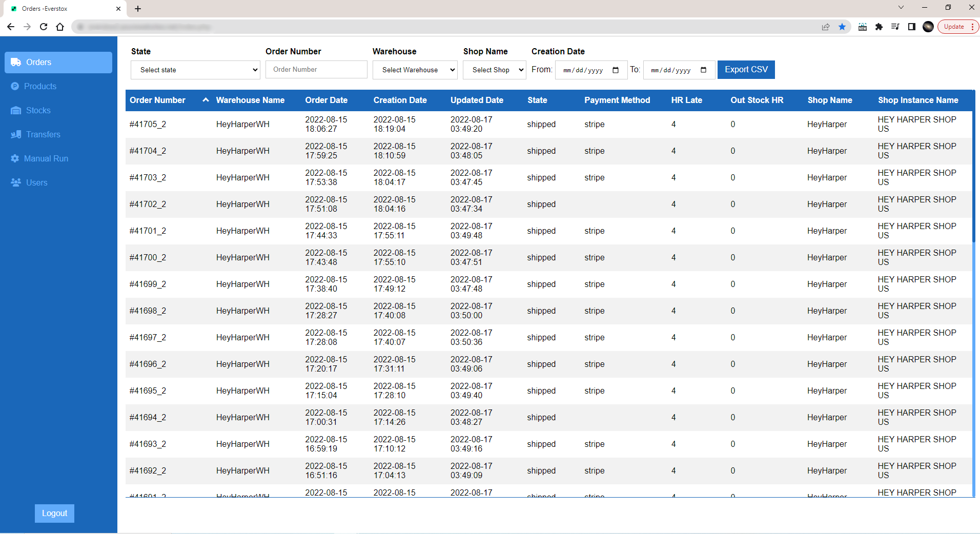This screenshot has width=980, height=534.
Task: Open browser side panel icon
Action: (912, 27)
